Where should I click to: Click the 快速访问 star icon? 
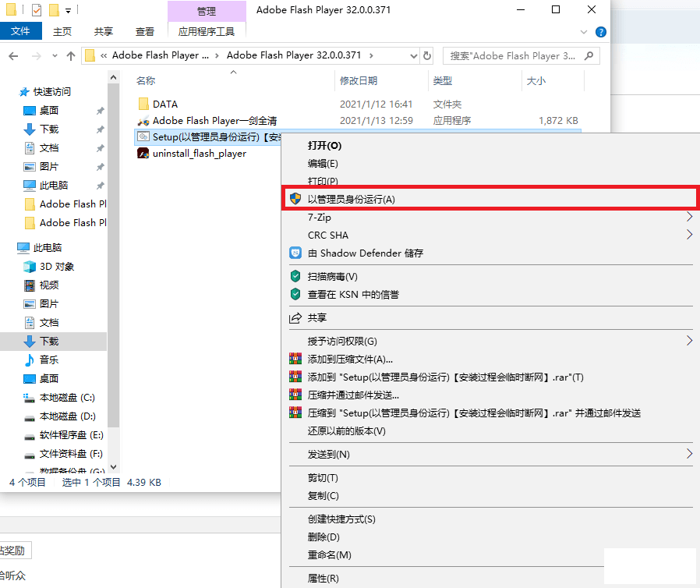tap(24, 92)
